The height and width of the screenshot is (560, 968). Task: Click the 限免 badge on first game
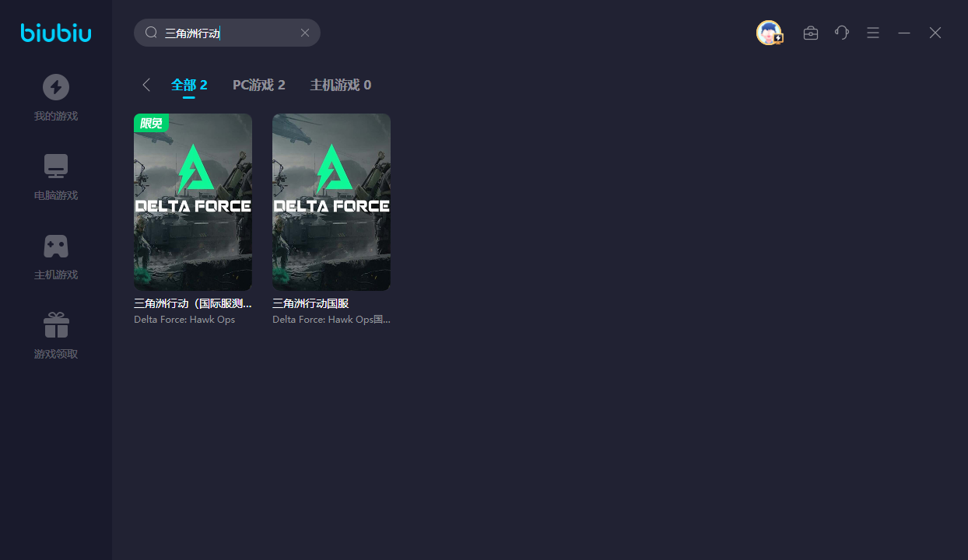point(151,123)
